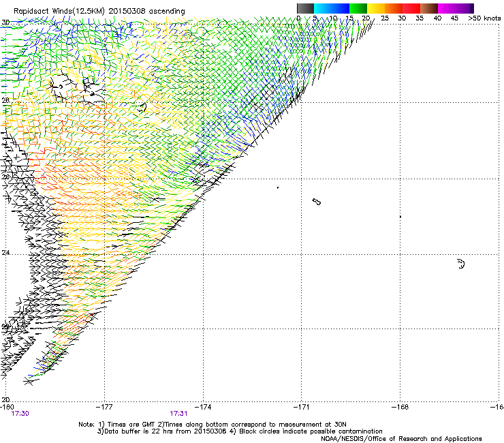The height and width of the screenshot is (443, 504).
Task: Select the green 15-20 knots legend swatch
Action: (358, 8)
